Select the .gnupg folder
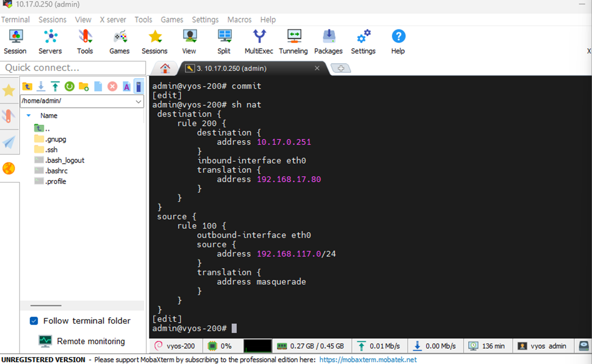 pyautogui.click(x=51, y=139)
